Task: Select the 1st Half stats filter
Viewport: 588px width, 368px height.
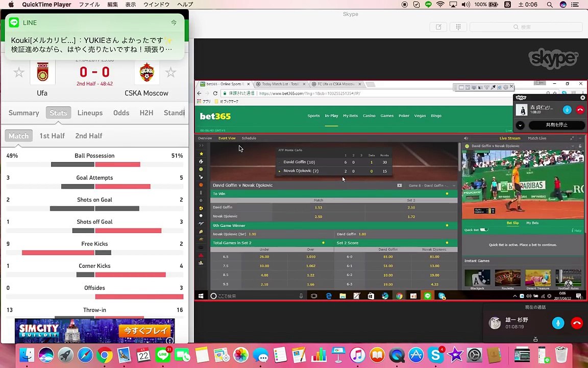Action: 52,135
